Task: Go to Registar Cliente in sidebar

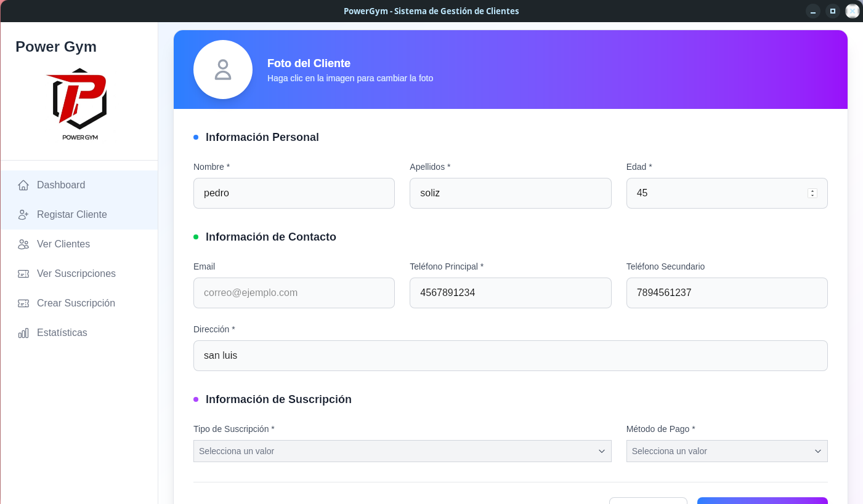Action: (79, 215)
